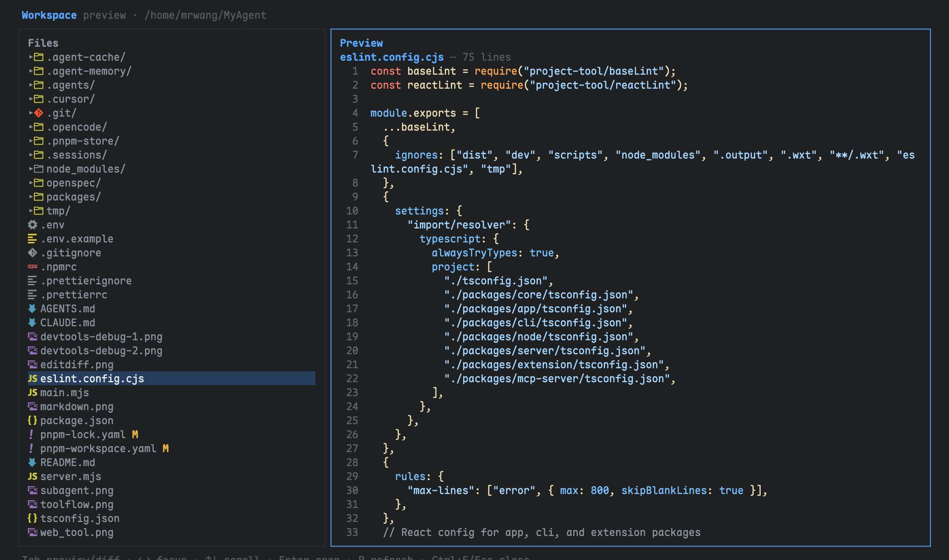Expand the openspec folder arrow
Image resolution: width=949 pixels, height=560 pixels.
click(31, 183)
